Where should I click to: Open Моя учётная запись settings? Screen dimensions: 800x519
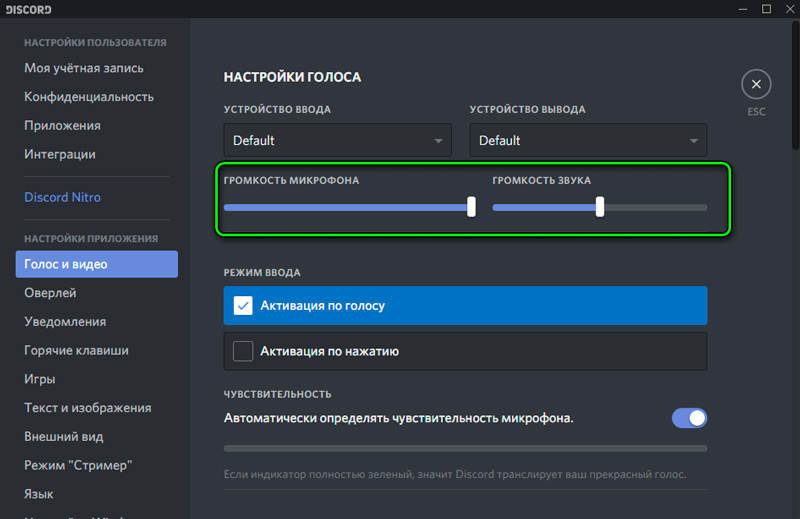coord(84,68)
